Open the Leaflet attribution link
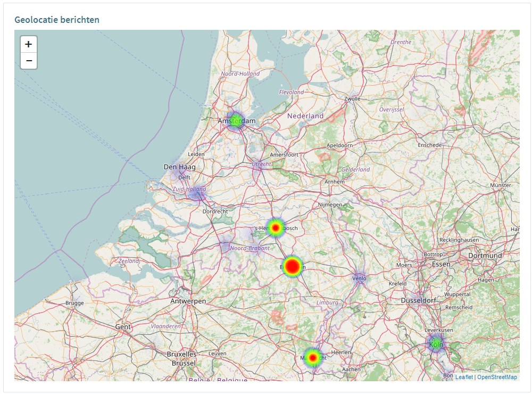The height and width of the screenshot is (394, 532). [x=464, y=377]
